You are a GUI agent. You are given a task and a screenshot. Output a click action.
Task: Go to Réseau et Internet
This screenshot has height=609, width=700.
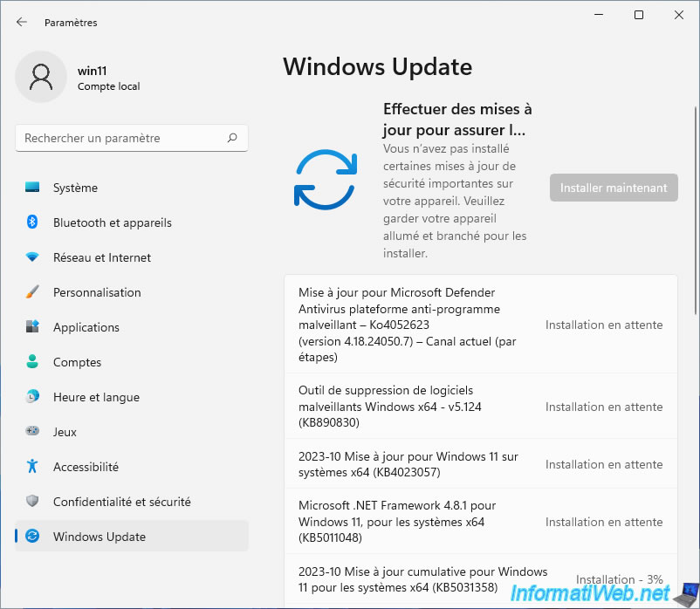point(132,257)
